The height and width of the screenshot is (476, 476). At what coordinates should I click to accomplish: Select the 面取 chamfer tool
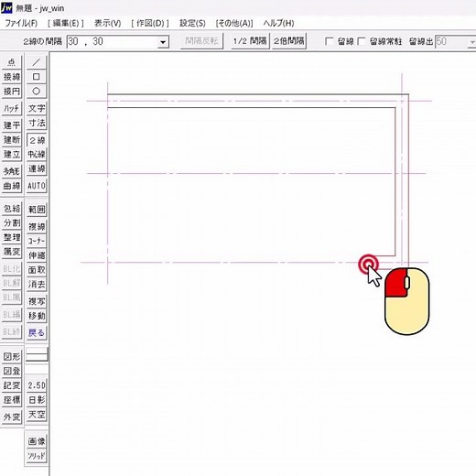pos(37,270)
